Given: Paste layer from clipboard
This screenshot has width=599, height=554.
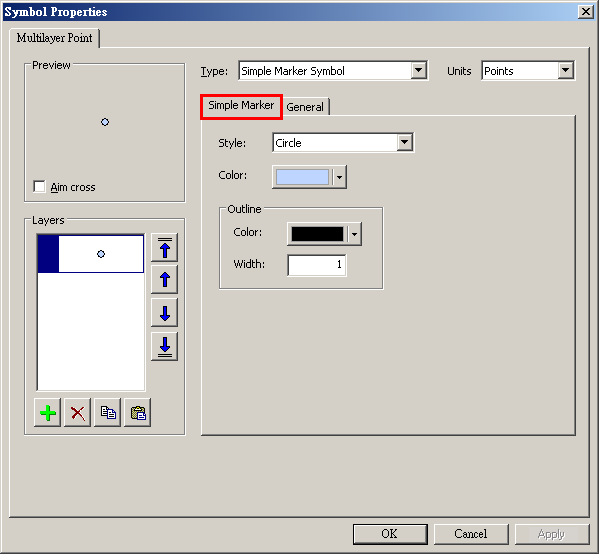Looking at the screenshot, I should (138, 413).
